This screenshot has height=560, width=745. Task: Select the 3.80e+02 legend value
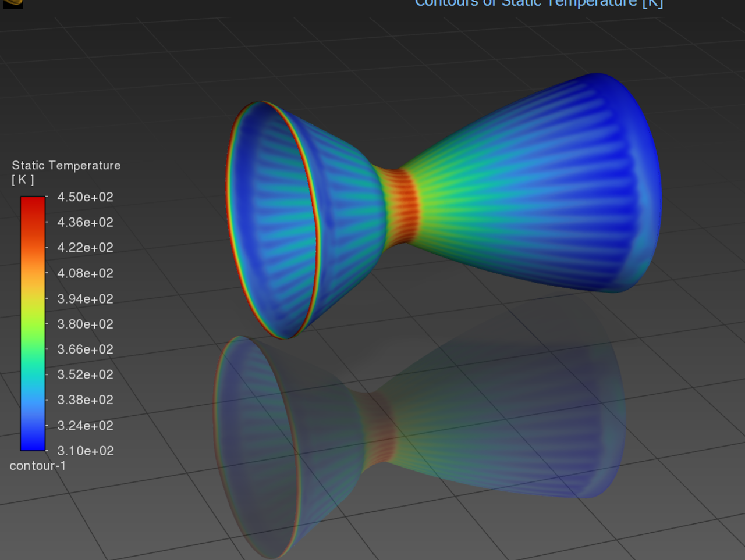[85, 324]
